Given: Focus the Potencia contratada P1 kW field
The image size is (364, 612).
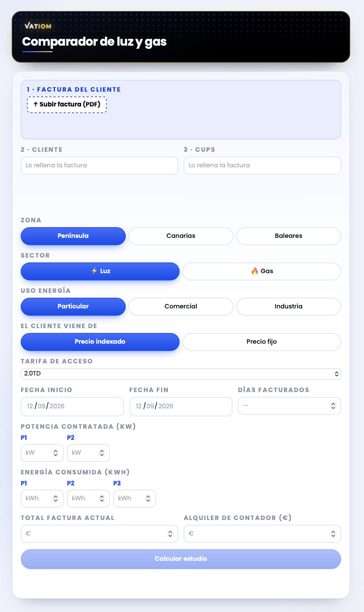Looking at the screenshot, I should (42, 453).
